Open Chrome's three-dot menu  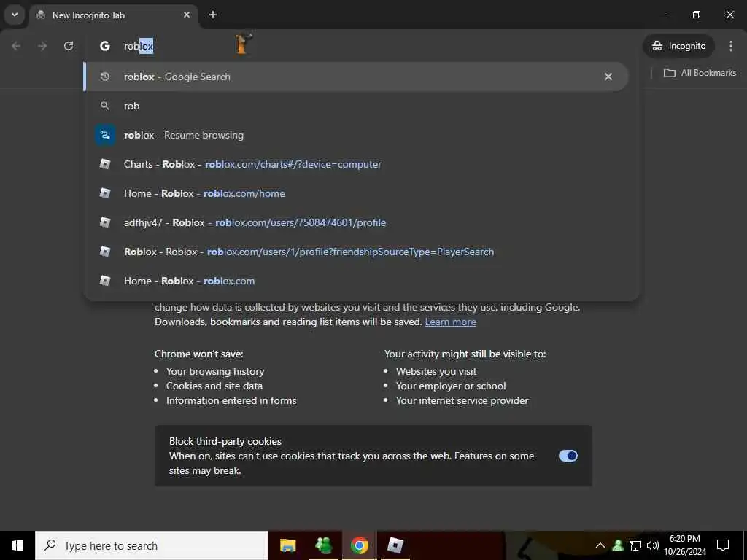coord(731,46)
